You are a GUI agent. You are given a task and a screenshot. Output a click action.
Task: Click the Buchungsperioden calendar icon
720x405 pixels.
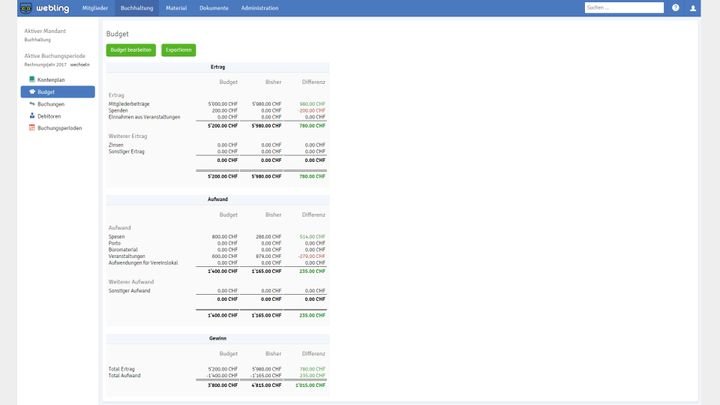click(32, 128)
